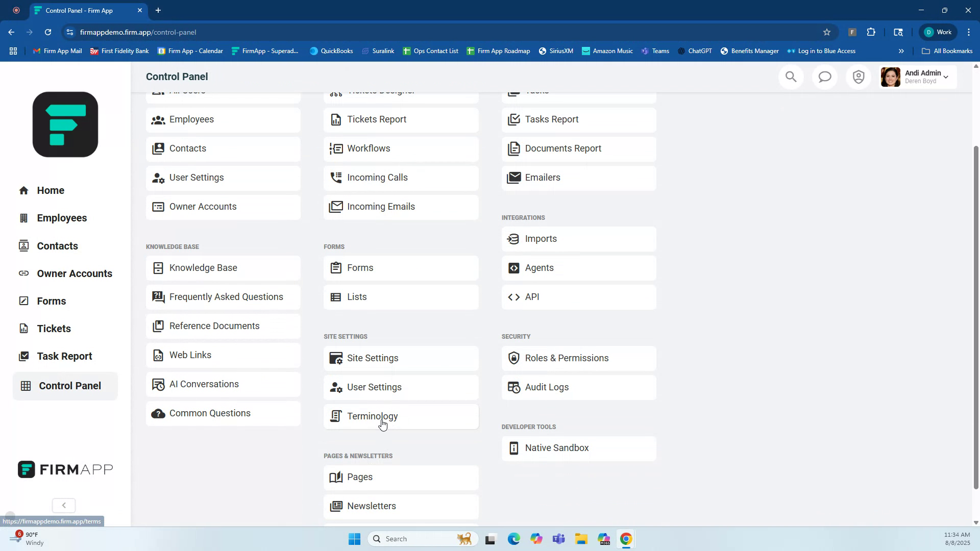Click the Windows Start button
Screen dimensions: 980x551
pos(354,538)
